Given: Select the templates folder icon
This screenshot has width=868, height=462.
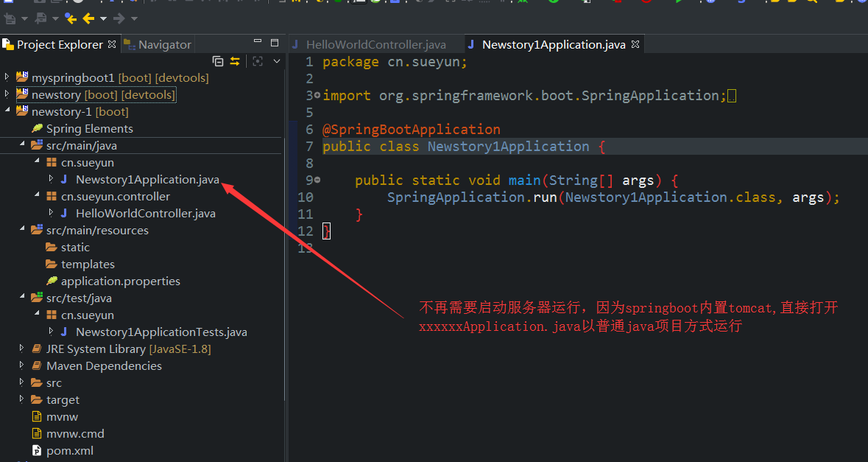Looking at the screenshot, I should [x=52, y=265].
